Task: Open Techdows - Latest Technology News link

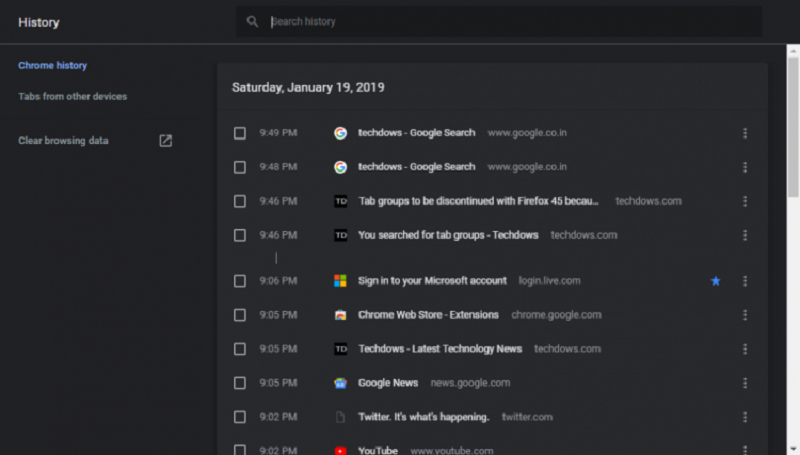Action: point(440,349)
